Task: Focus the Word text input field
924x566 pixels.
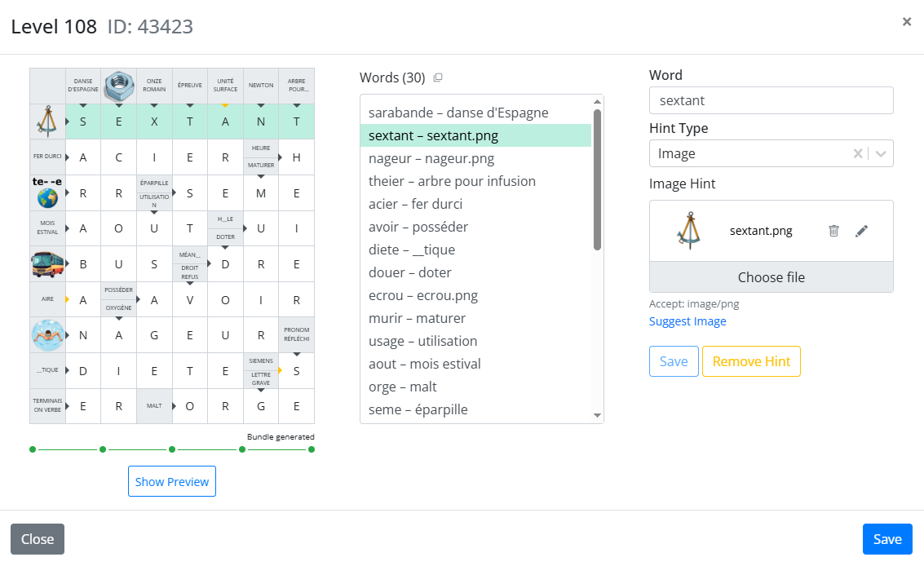Action: 771,100
